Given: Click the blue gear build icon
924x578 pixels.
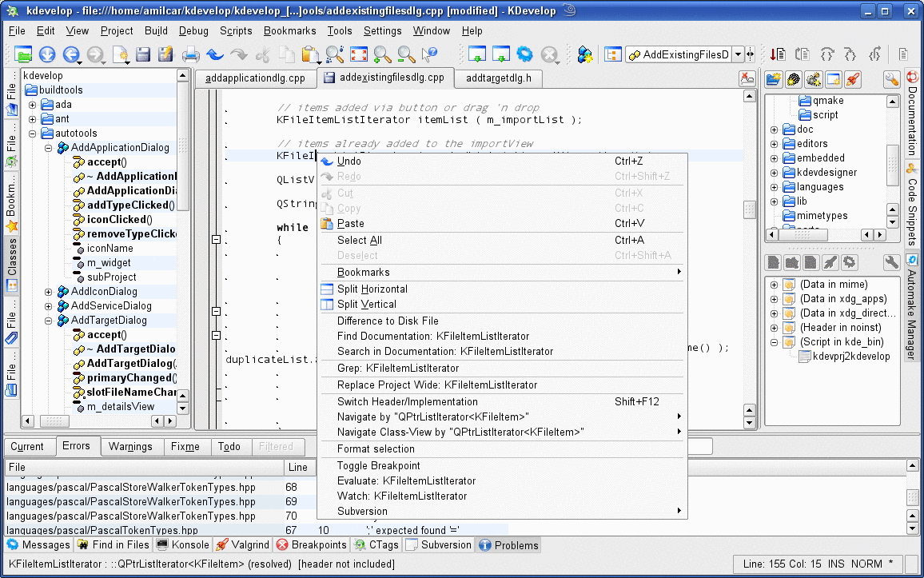Looking at the screenshot, I should click(524, 55).
